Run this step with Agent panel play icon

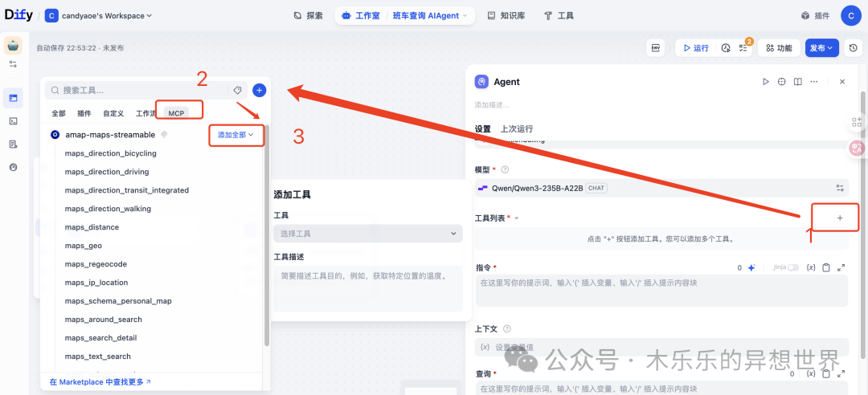tap(766, 82)
